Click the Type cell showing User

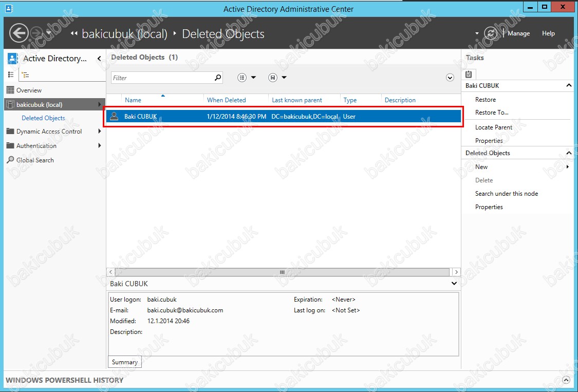click(349, 117)
